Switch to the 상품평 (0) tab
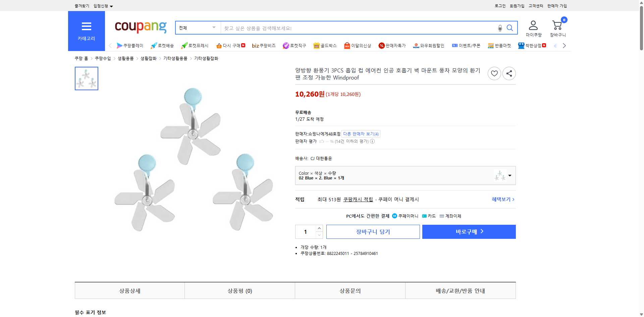This screenshot has width=644, height=317. [x=239, y=290]
